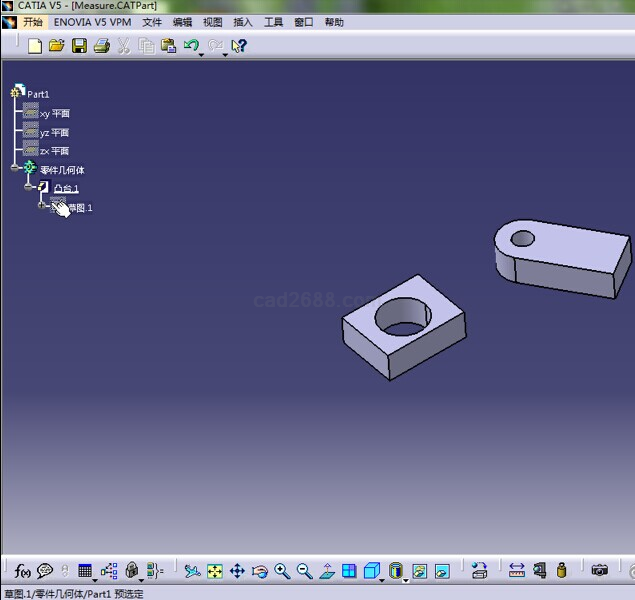Click the New document icon
The width and height of the screenshot is (635, 600).
35,46
